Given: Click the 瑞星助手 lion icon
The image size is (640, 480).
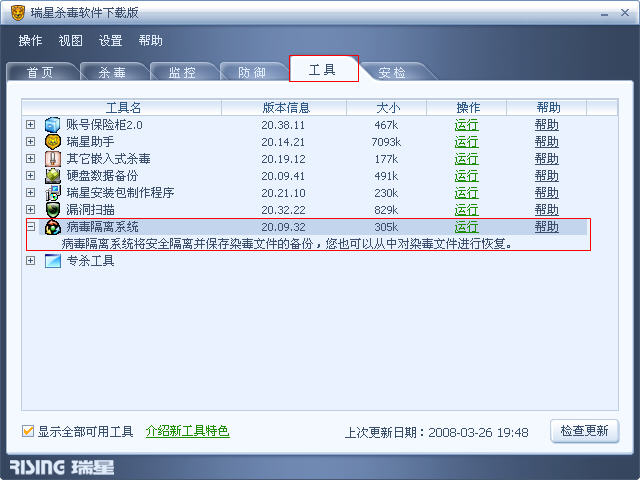Looking at the screenshot, I should [x=53, y=142].
